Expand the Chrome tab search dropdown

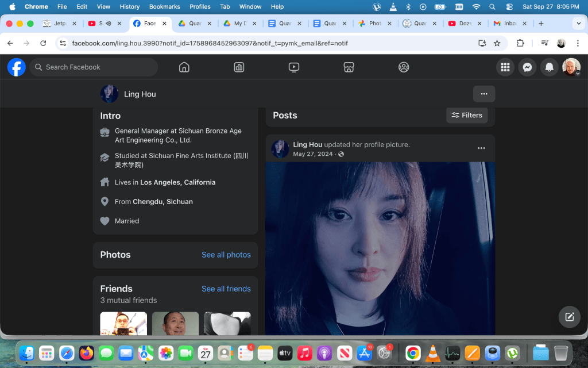578,24
